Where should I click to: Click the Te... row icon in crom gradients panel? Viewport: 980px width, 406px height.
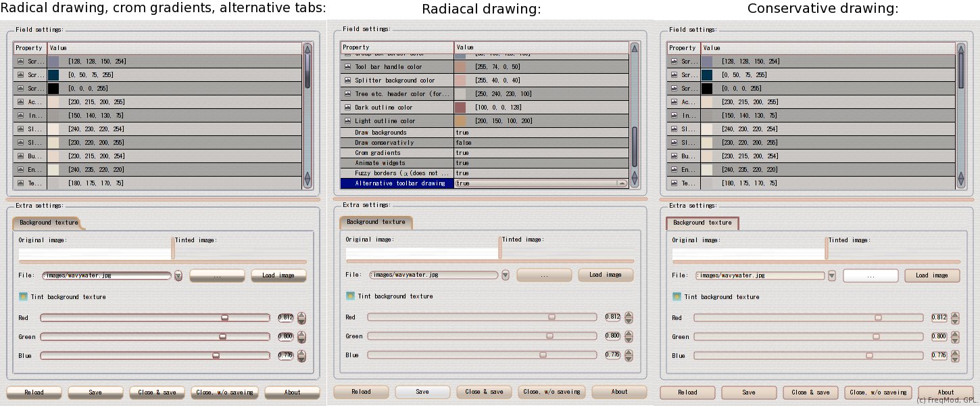pyautogui.click(x=20, y=183)
